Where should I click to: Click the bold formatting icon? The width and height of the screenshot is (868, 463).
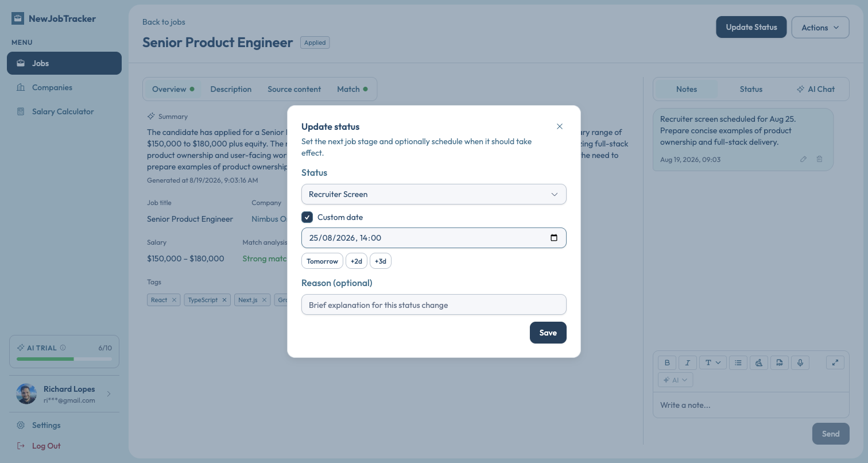pyautogui.click(x=667, y=362)
